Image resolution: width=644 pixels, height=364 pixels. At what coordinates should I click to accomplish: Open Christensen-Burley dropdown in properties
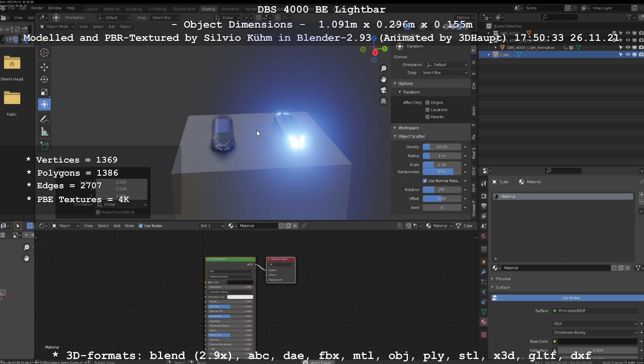pos(595,333)
